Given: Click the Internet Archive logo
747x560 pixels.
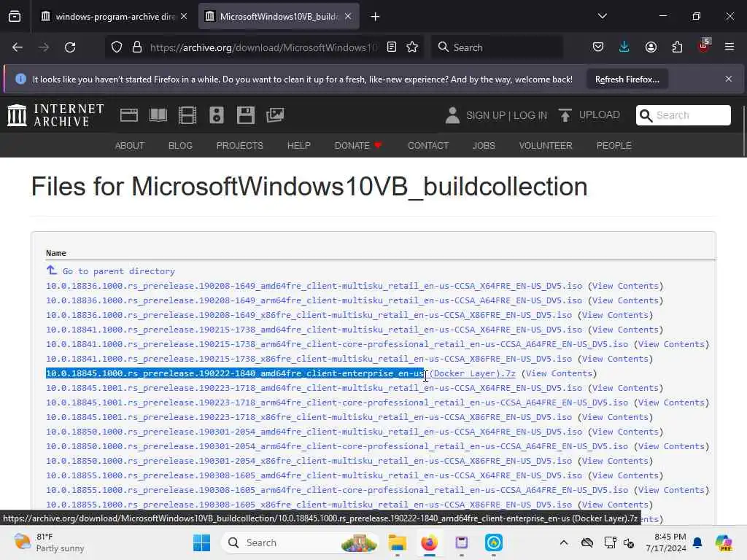Looking at the screenshot, I should click(55, 115).
